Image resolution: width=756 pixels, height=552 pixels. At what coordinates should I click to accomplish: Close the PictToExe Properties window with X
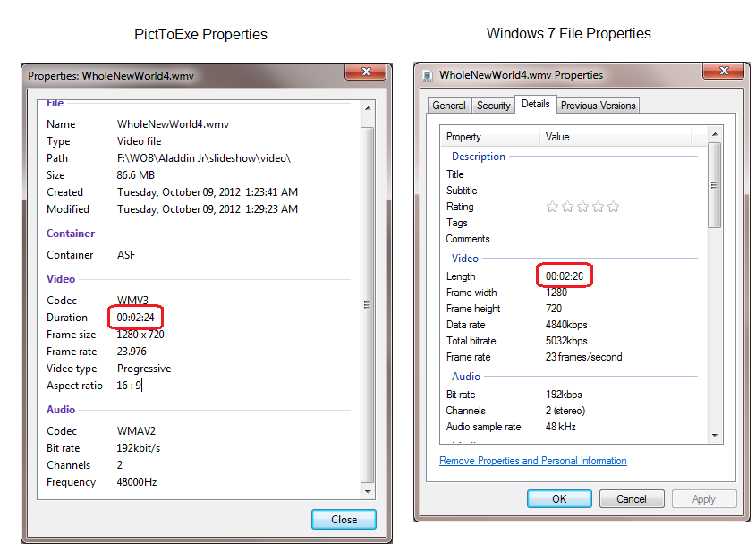365,73
